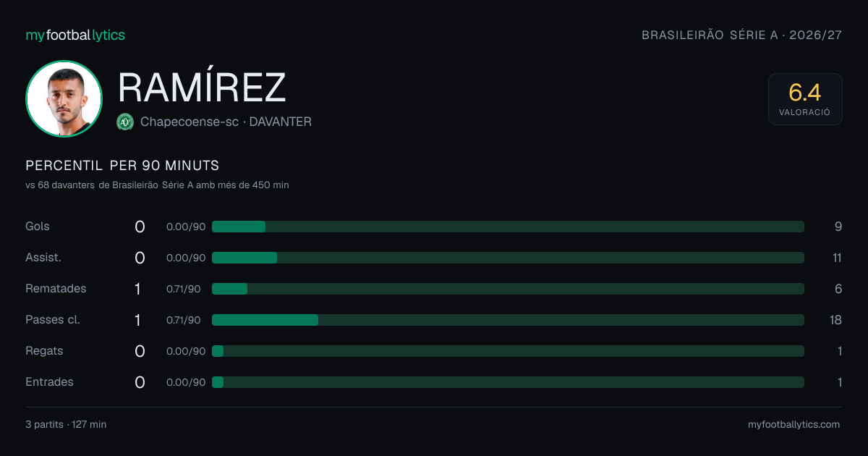Click the 3 partits 127 min footer
The height and width of the screenshot is (456, 868).
(66, 424)
